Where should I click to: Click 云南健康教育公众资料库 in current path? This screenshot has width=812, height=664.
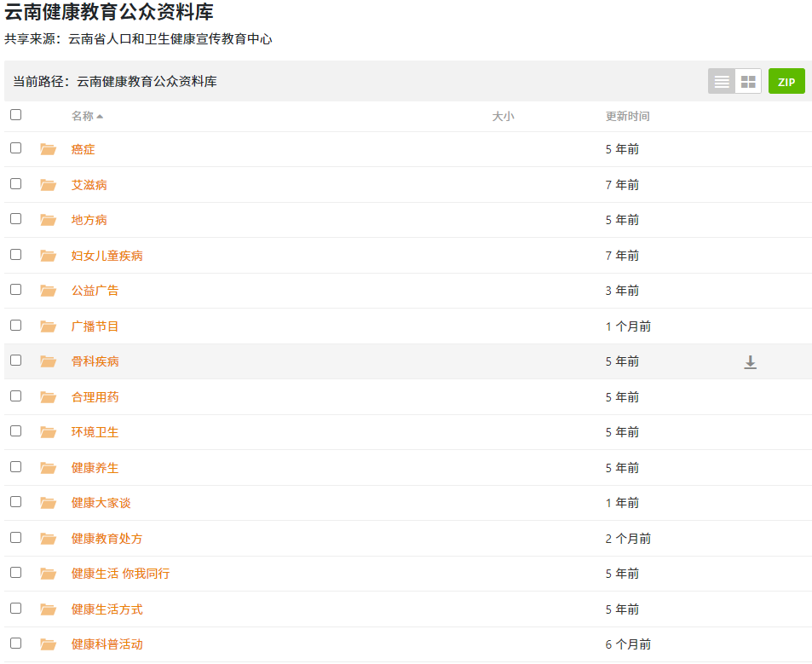click(x=147, y=82)
